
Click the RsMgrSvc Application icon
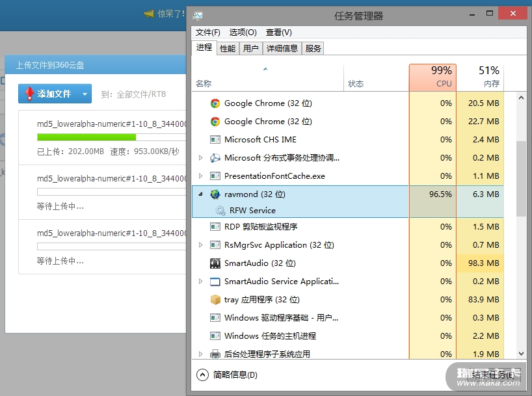[215, 245]
